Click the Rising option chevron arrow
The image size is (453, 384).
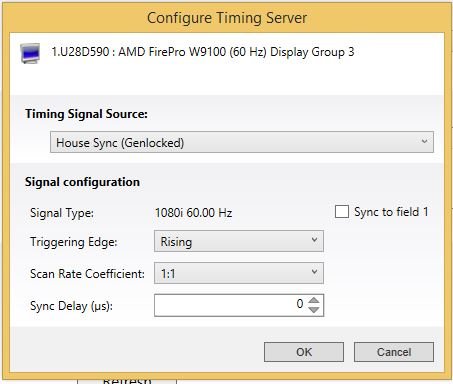(x=314, y=240)
